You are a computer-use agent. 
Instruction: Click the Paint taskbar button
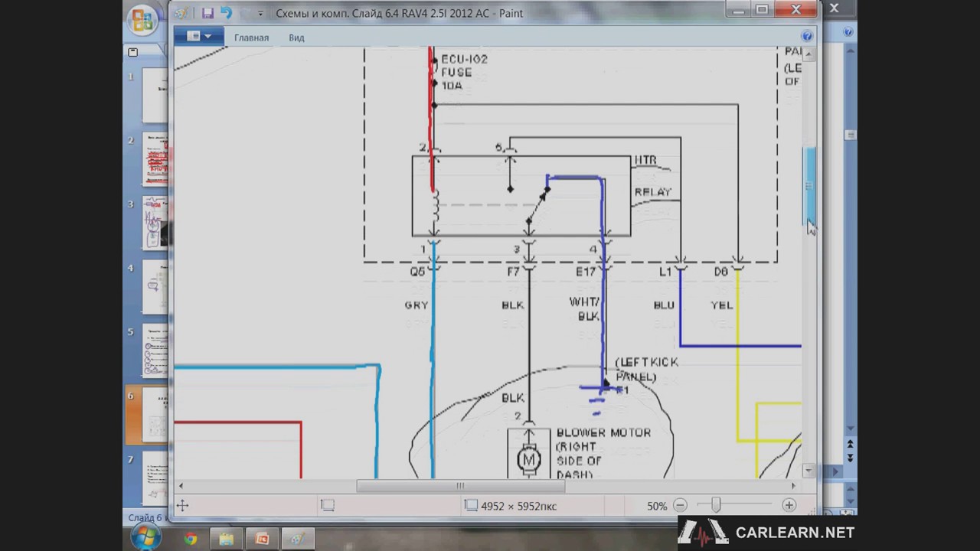click(x=298, y=539)
